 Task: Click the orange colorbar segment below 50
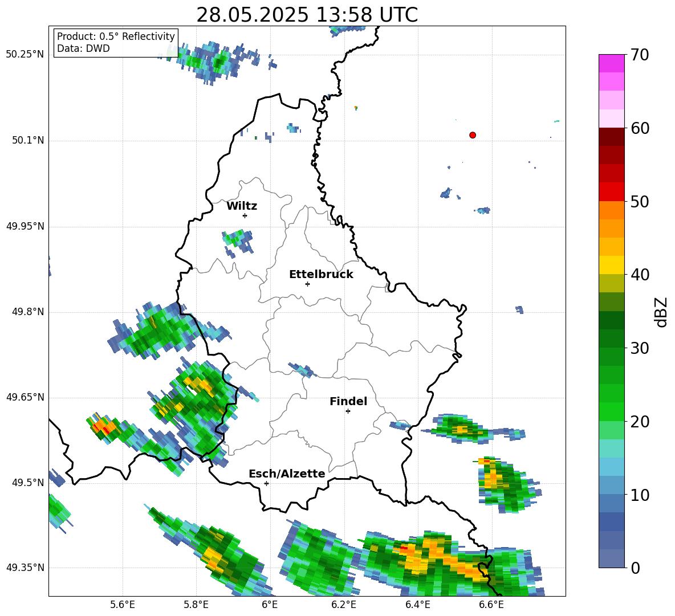click(611, 210)
